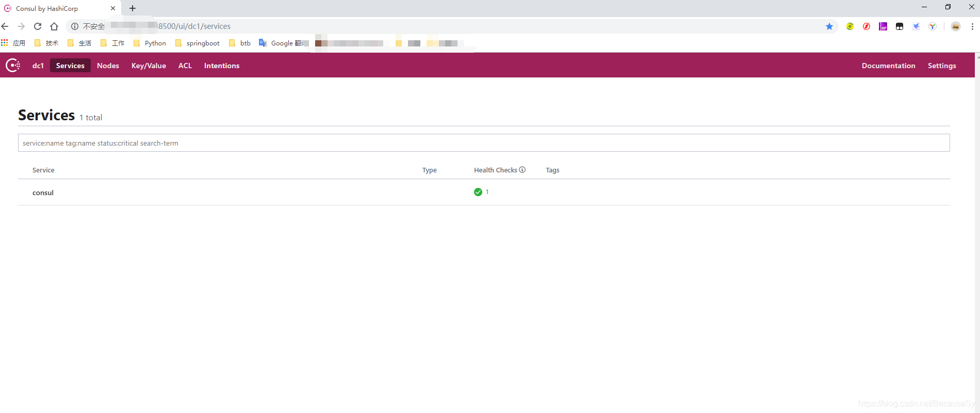Screen dimensions: 980x413
Task: Click the black square extension icon
Action: click(x=900, y=26)
